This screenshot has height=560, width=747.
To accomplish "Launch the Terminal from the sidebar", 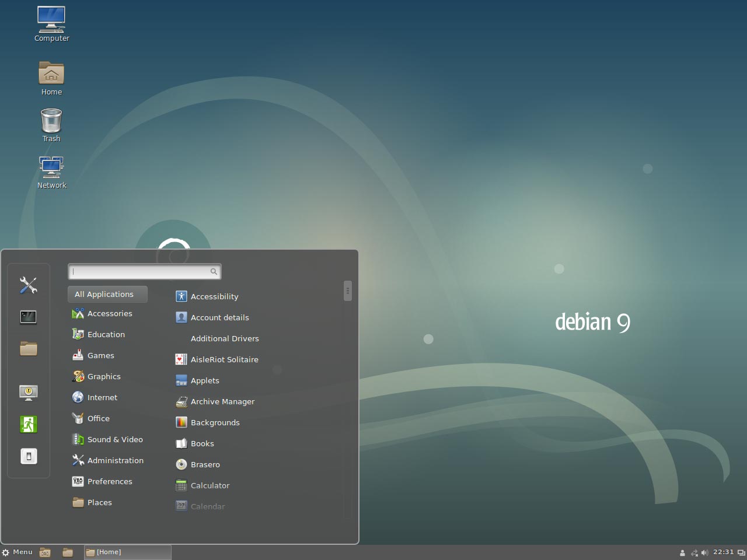I will [28, 317].
